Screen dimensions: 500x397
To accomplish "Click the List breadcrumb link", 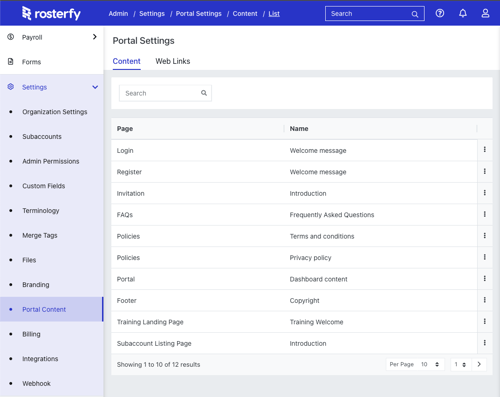I will click(x=274, y=14).
